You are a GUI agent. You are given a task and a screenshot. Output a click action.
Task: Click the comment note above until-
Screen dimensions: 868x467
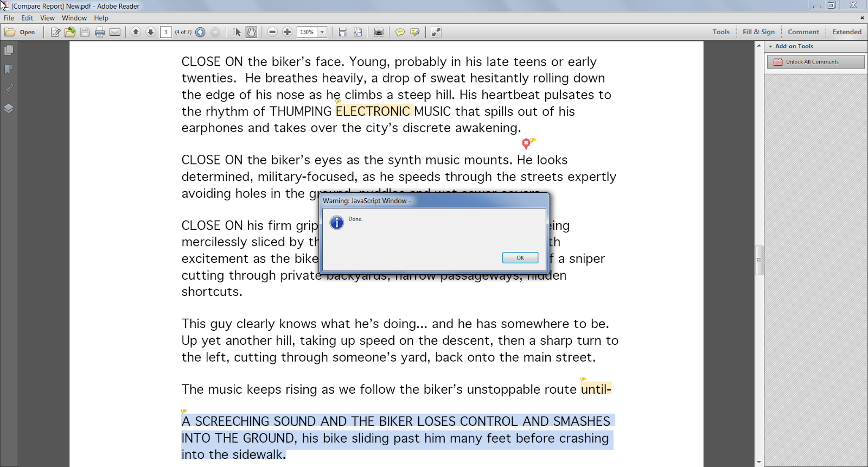coord(583,379)
